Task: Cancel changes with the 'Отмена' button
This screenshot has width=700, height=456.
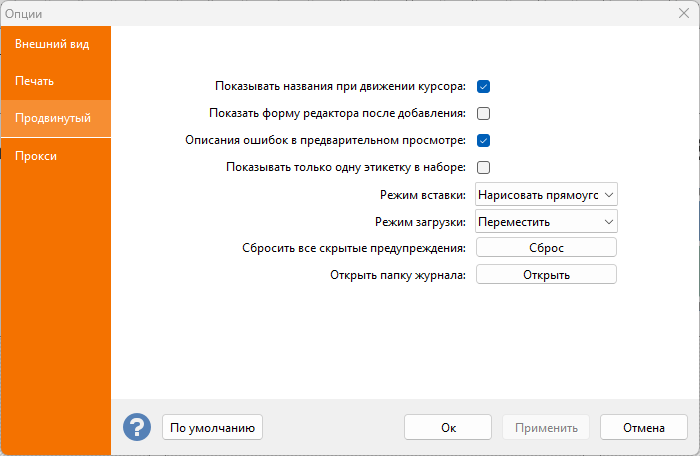Action: tap(644, 427)
